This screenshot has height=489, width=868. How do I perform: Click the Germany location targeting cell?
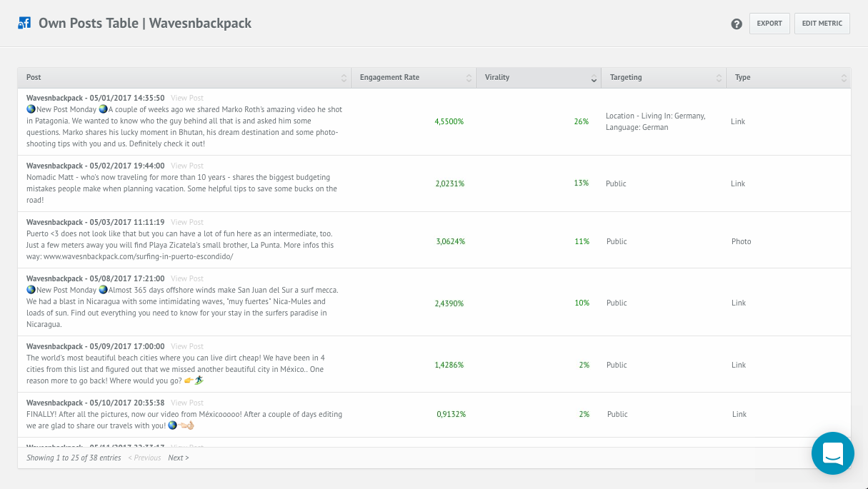656,121
